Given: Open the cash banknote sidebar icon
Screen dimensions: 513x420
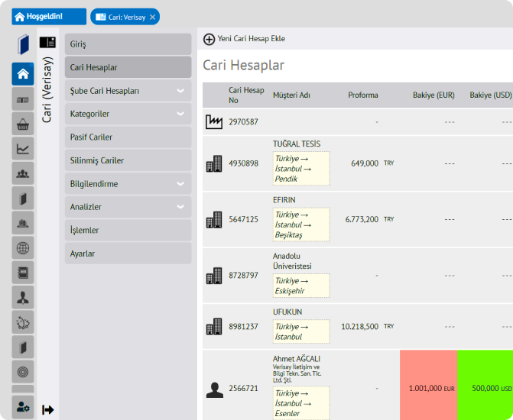Looking at the screenshot, I should pyautogui.click(x=23, y=99).
